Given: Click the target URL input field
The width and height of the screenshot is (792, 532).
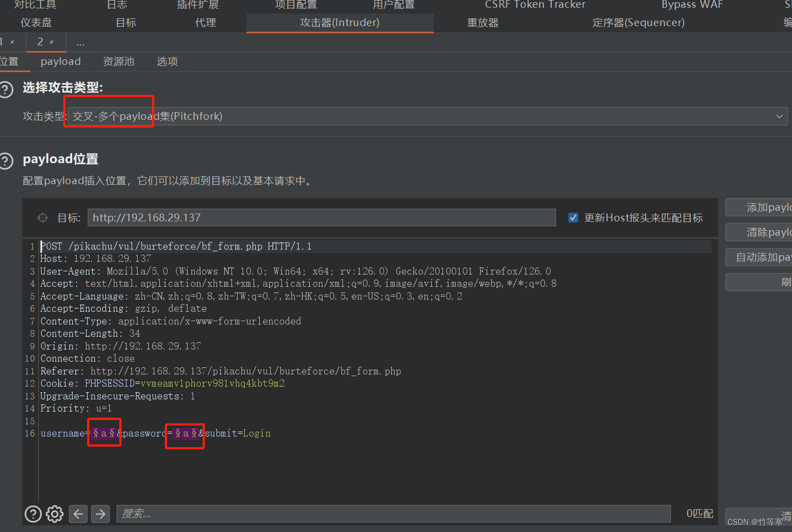Looking at the screenshot, I should tap(321, 217).
